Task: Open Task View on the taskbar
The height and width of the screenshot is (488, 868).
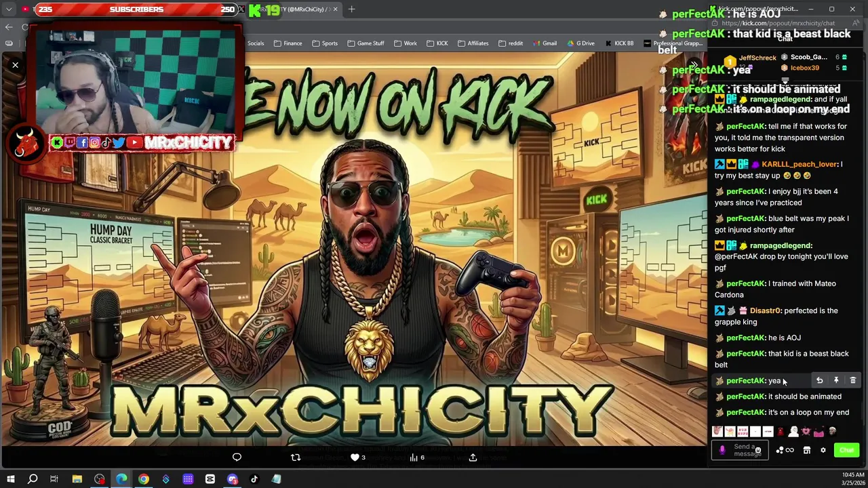Action: (x=54, y=479)
